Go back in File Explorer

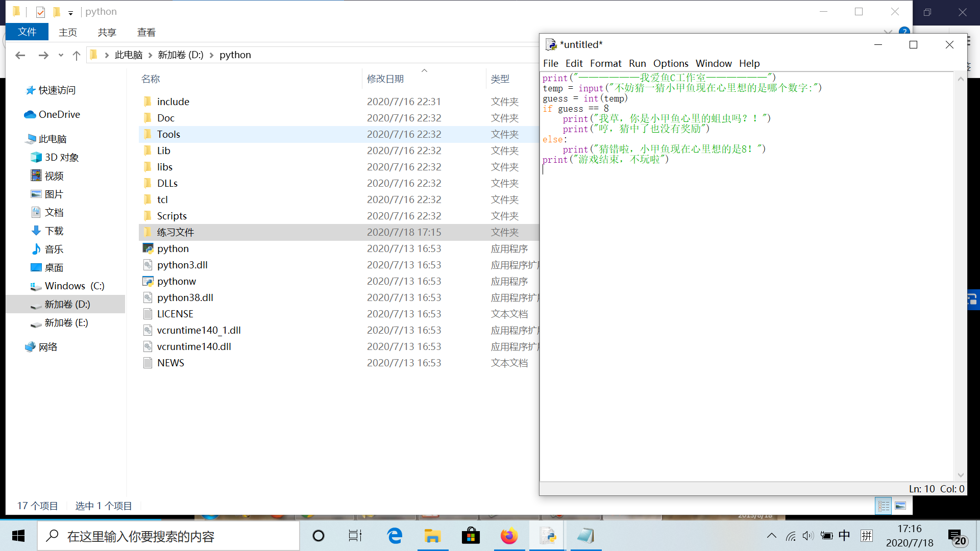click(20, 55)
